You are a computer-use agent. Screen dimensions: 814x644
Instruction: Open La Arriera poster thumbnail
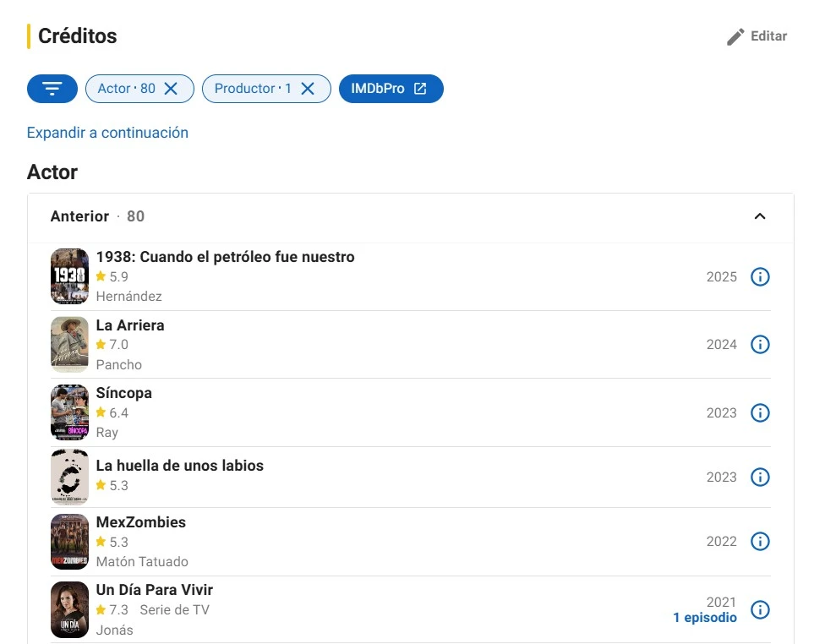point(69,345)
